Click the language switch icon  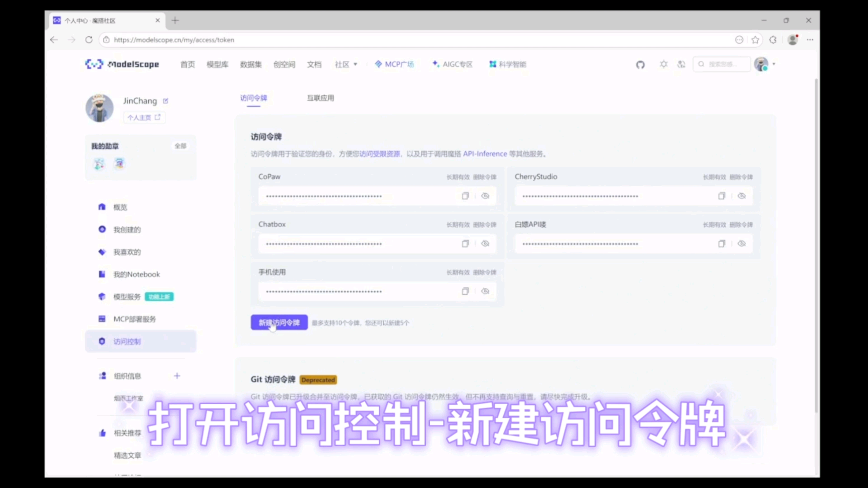click(681, 64)
